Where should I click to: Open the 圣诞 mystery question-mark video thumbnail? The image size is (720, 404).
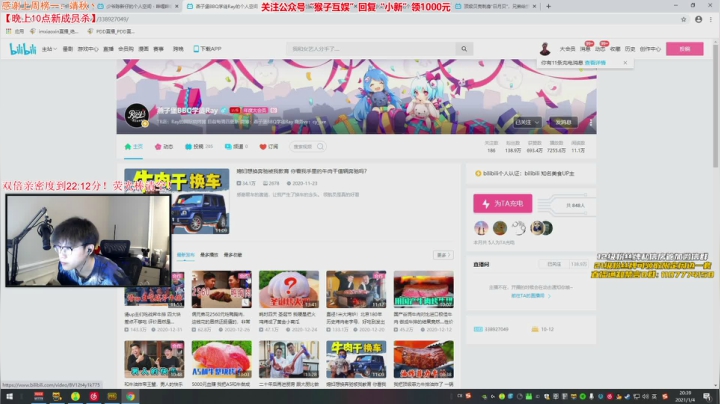[x=289, y=289]
